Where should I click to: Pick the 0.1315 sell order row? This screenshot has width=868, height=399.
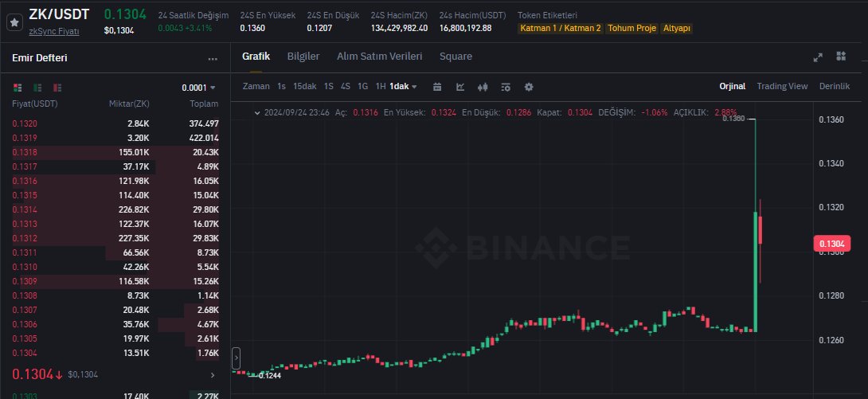click(x=115, y=195)
